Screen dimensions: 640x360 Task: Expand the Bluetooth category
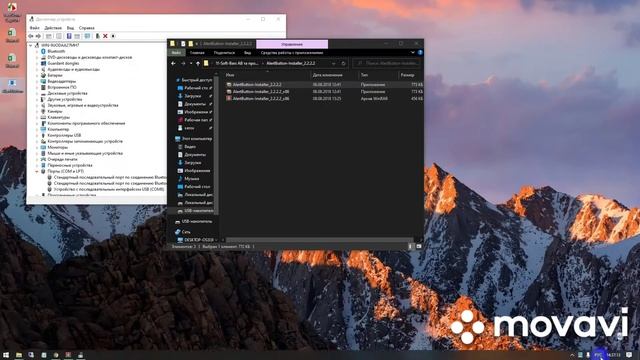click(37, 51)
